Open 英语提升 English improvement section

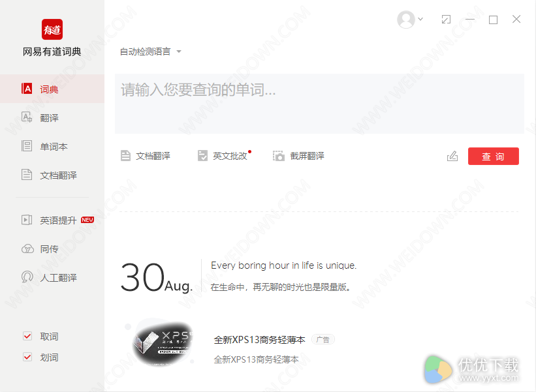(52, 220)
